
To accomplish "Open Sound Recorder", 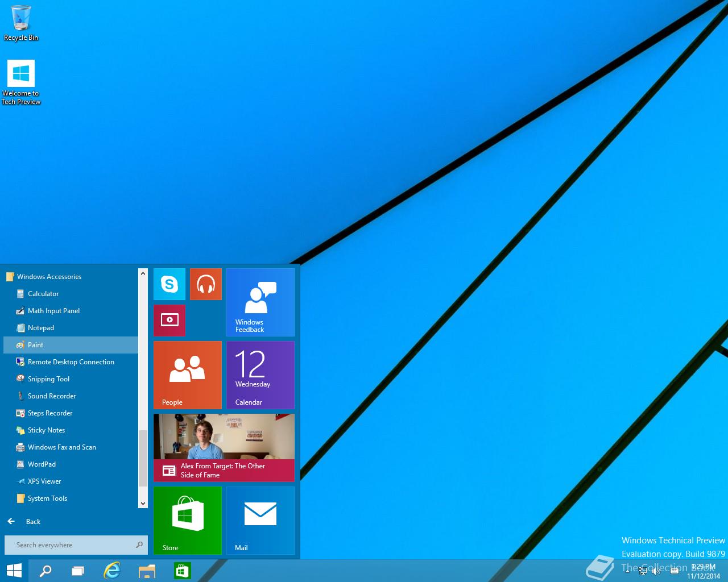I will point(71,396).
